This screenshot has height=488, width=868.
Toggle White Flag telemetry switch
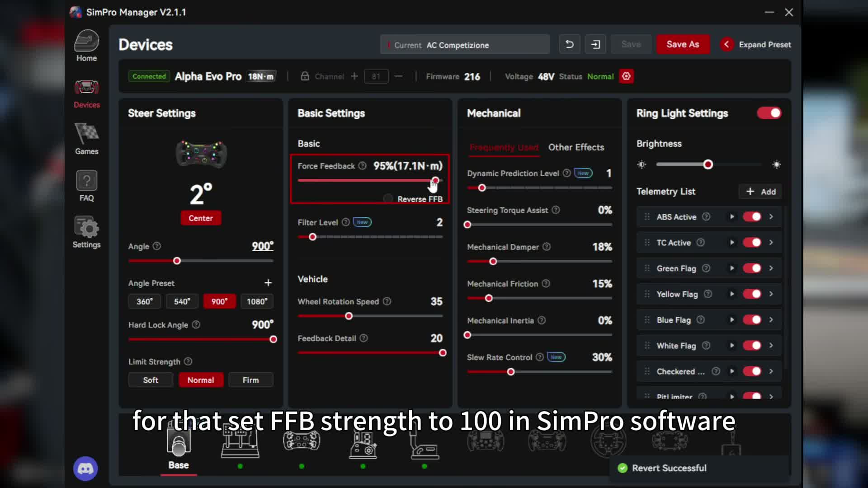click(752, 346)
